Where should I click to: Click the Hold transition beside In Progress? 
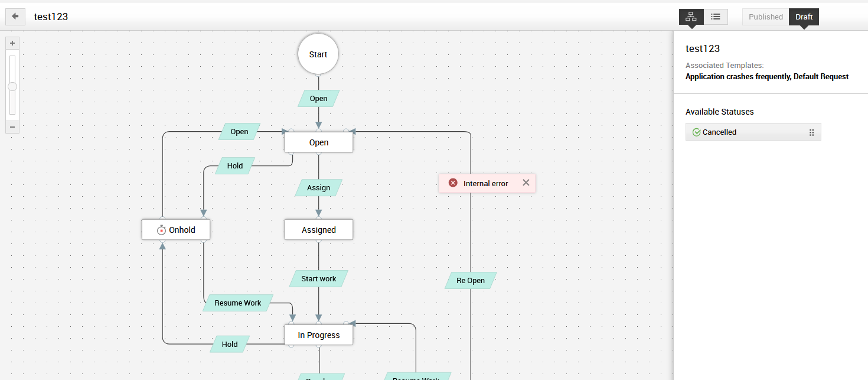[230, 345]
